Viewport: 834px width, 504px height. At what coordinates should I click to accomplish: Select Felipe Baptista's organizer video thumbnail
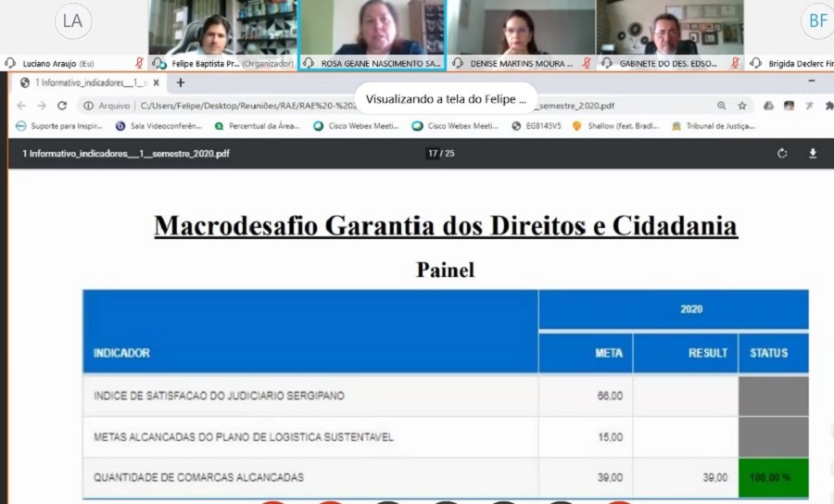[222, 28]
